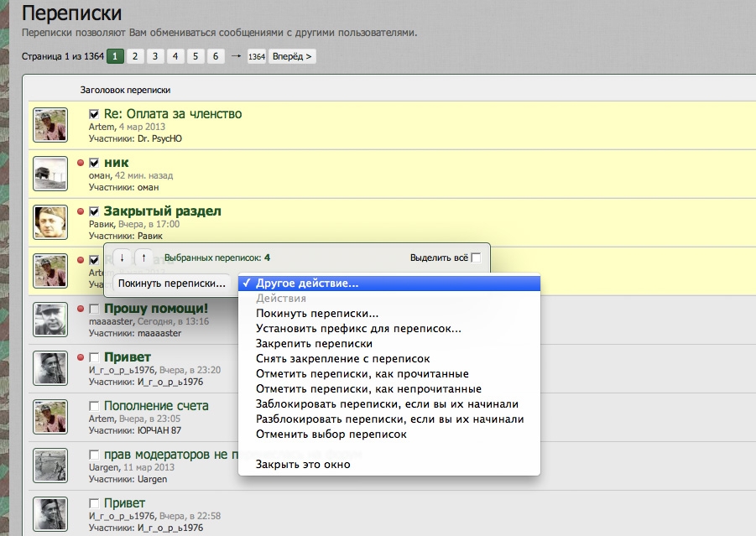Viewport: 756px width, 536px height.
Task: Select "Закрыть это окно" menu entry
Action: [x=303, y=464]
